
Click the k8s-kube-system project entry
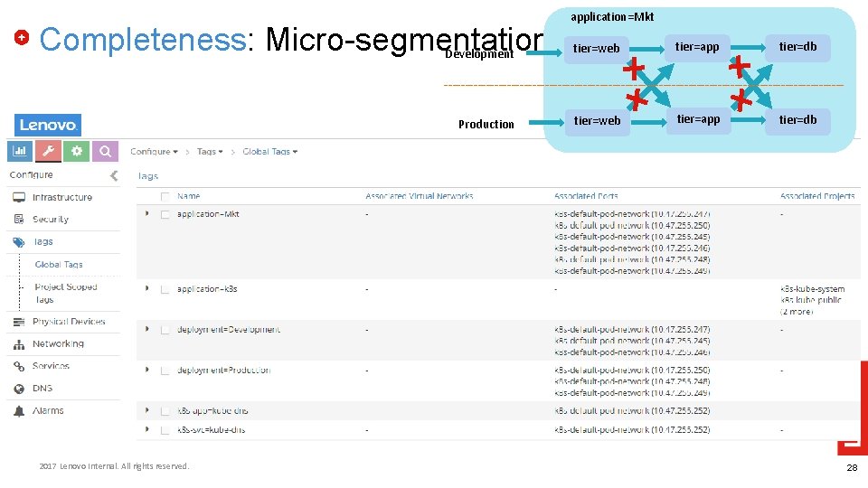(x=813, y=289)
